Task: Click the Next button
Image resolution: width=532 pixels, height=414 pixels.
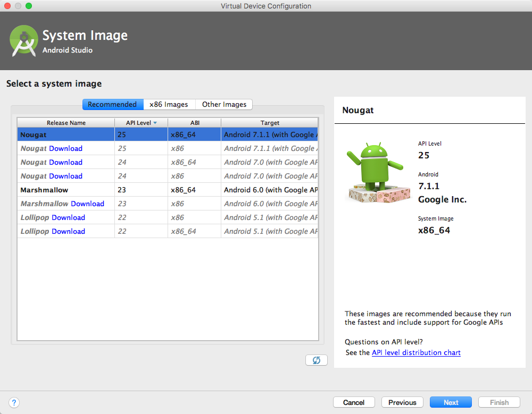Action: click(451, 402)
